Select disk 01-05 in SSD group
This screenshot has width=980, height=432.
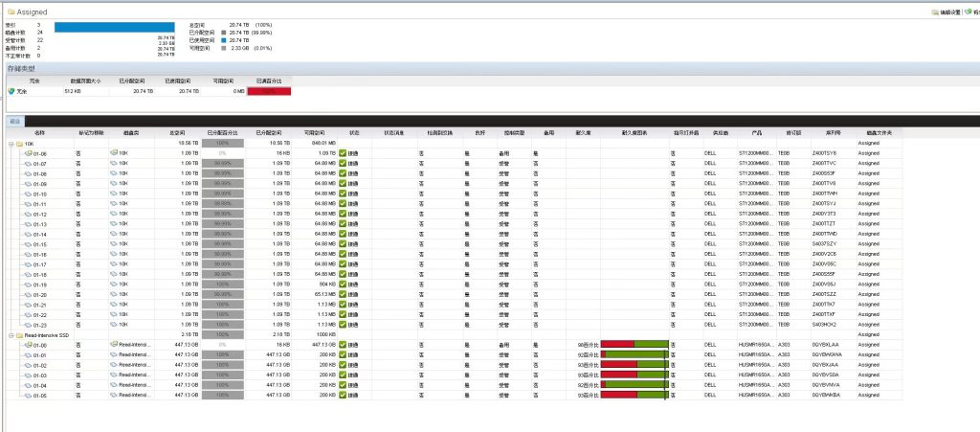(40, 395)
